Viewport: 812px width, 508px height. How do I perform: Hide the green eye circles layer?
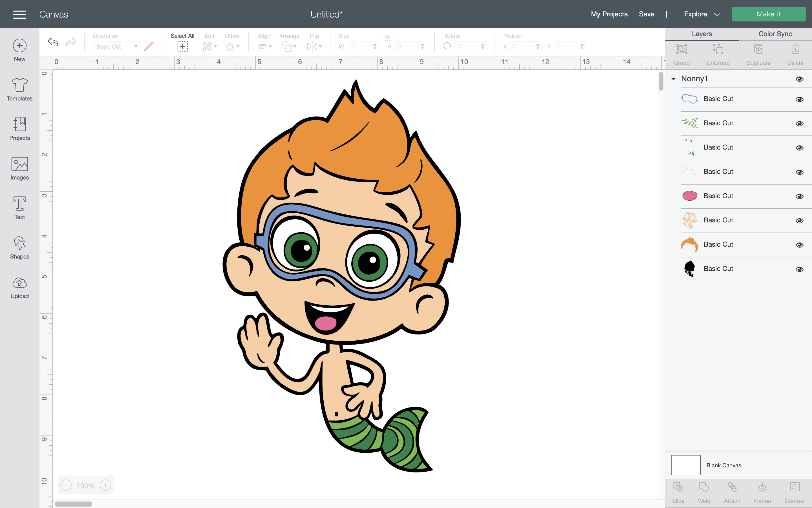(x=799, y=148)
